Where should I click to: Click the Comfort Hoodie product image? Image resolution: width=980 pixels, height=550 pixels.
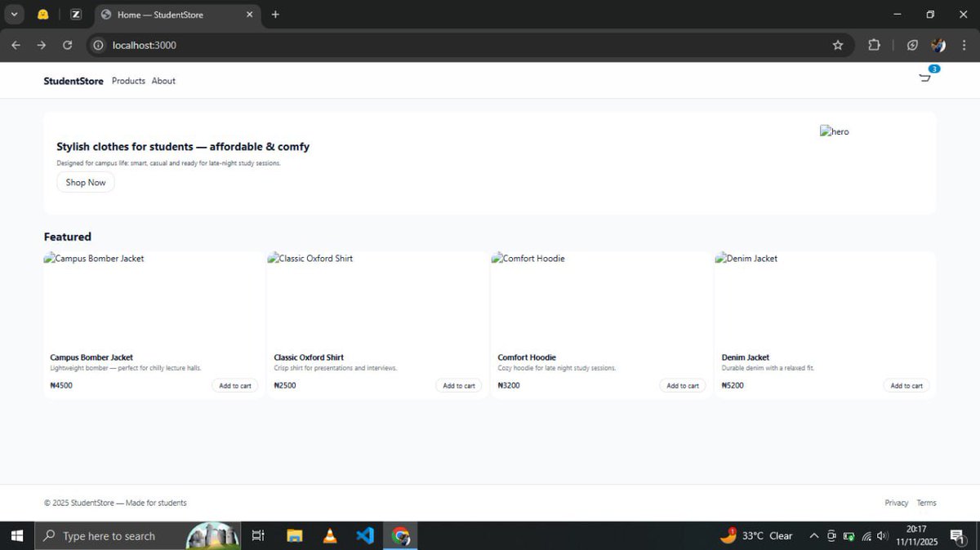602,299
